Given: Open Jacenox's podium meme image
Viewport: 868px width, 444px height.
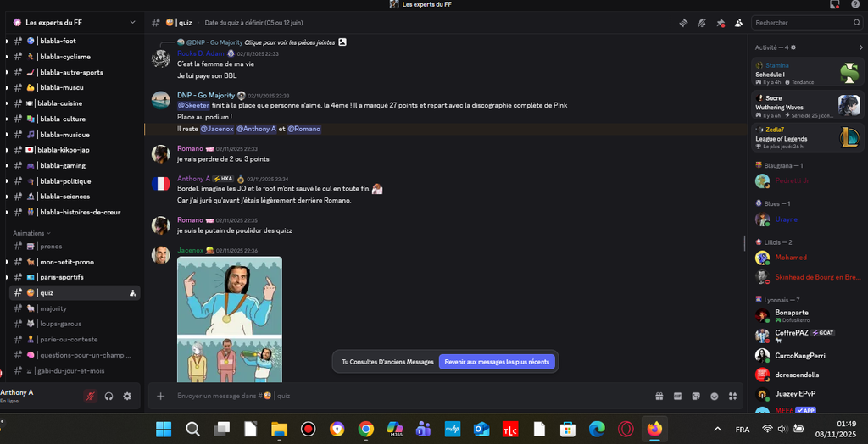Looking at the screenshot, I should point(229,319).
